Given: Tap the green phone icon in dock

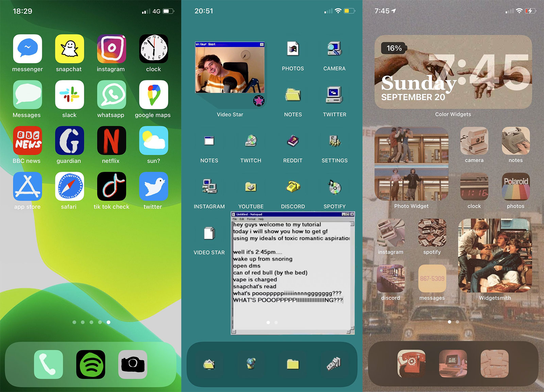Looking at the screenshot, I should [49, 364].
